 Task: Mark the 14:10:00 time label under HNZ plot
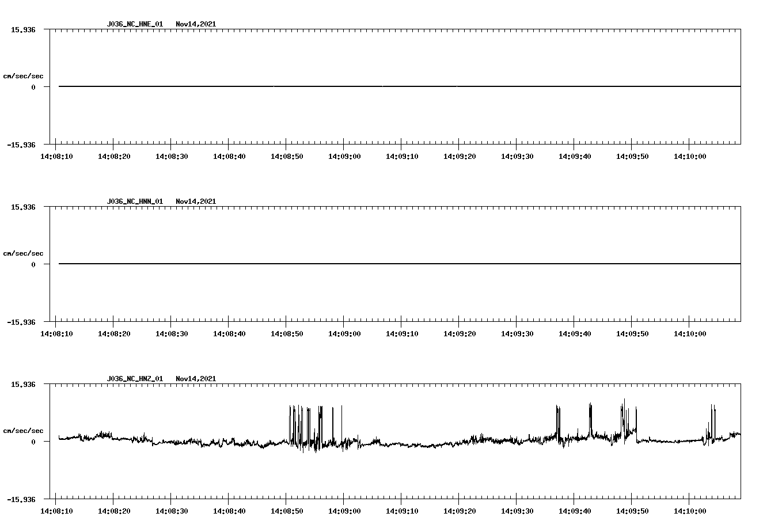click(690, 511)
